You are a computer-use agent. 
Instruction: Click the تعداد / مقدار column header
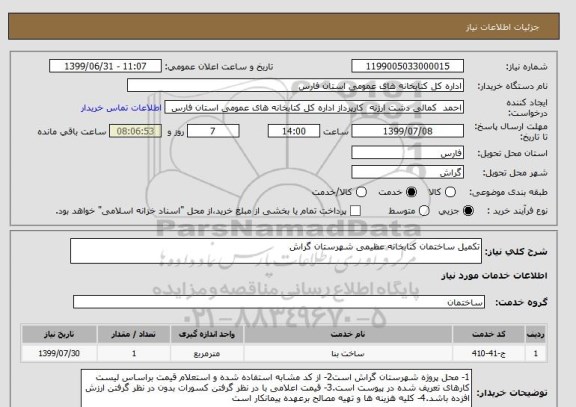[134, 334]
